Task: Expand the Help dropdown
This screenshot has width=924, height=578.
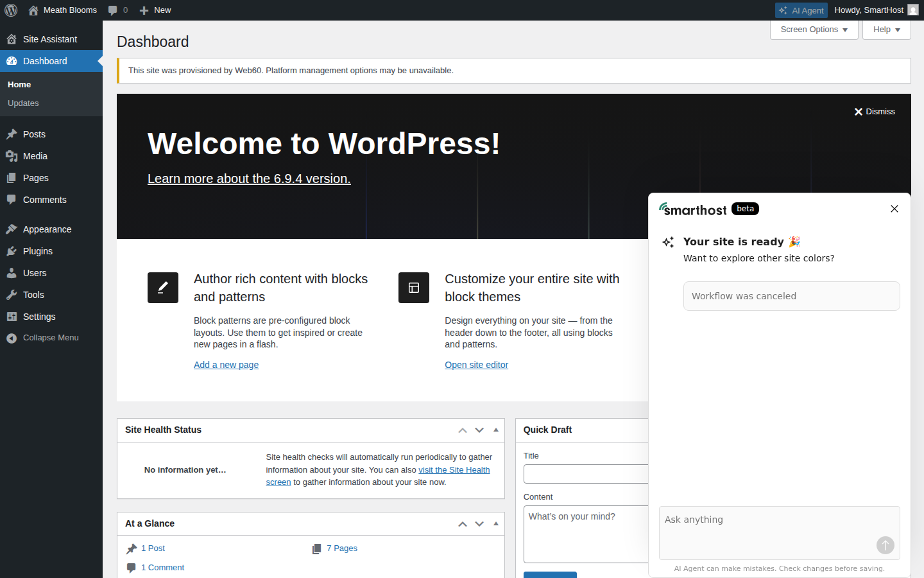Action: [886, 30]
